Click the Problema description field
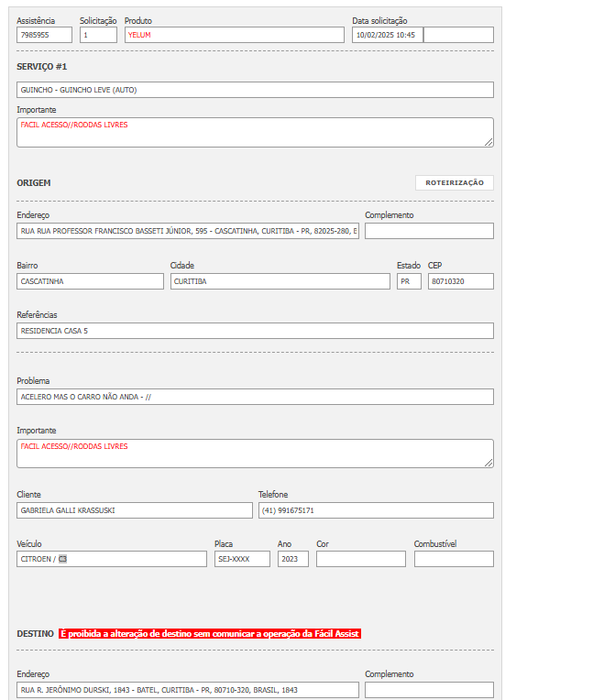 [x=255, y=397]
